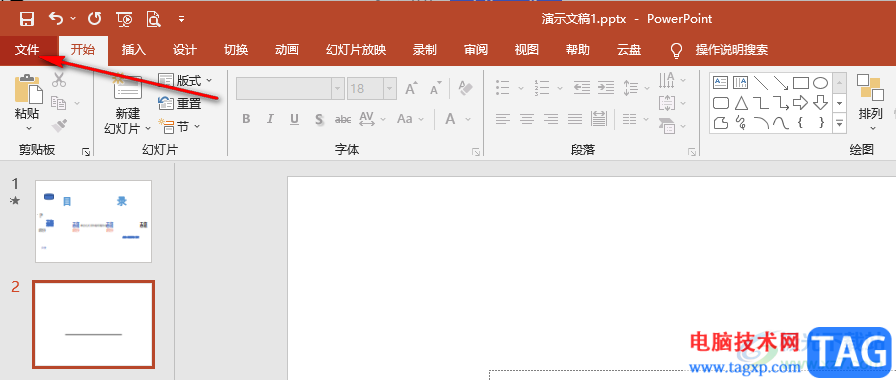
Task: Open the 版式 layout dropdown
Action: coord(185,80)
